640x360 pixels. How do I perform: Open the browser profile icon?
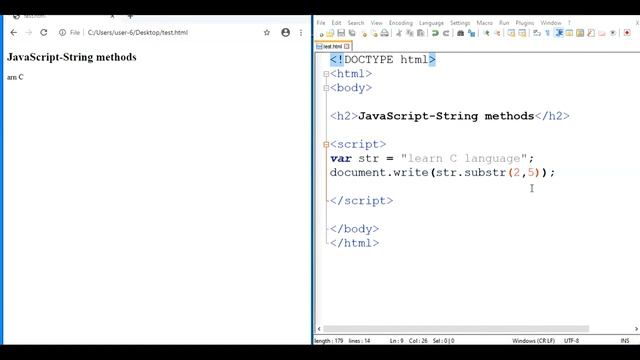pyautogui.click(x=285, y=32)
